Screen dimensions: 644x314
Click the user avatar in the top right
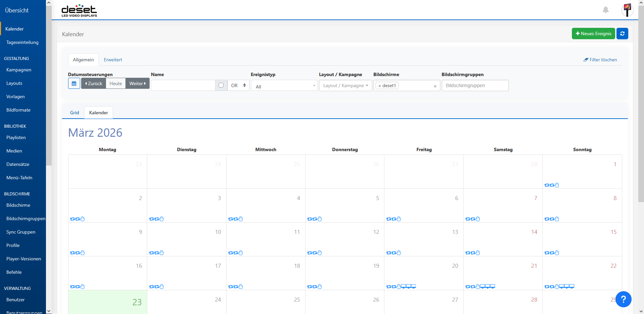click(628, 10)
